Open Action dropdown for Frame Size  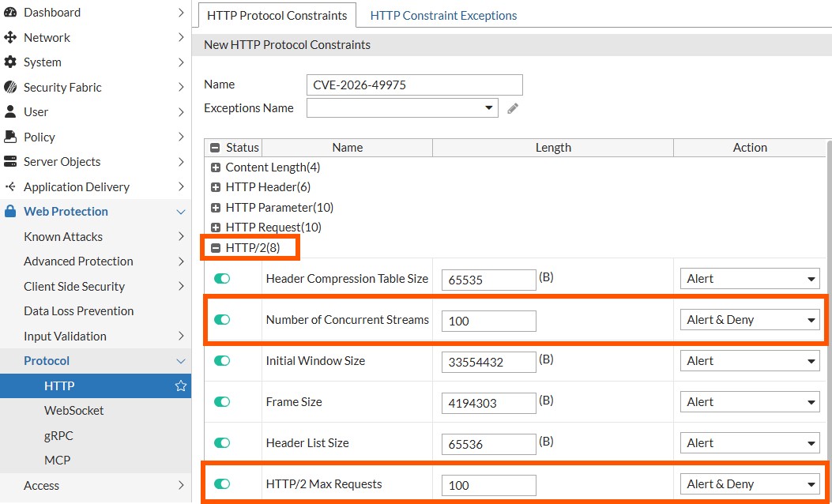[750, 402]
